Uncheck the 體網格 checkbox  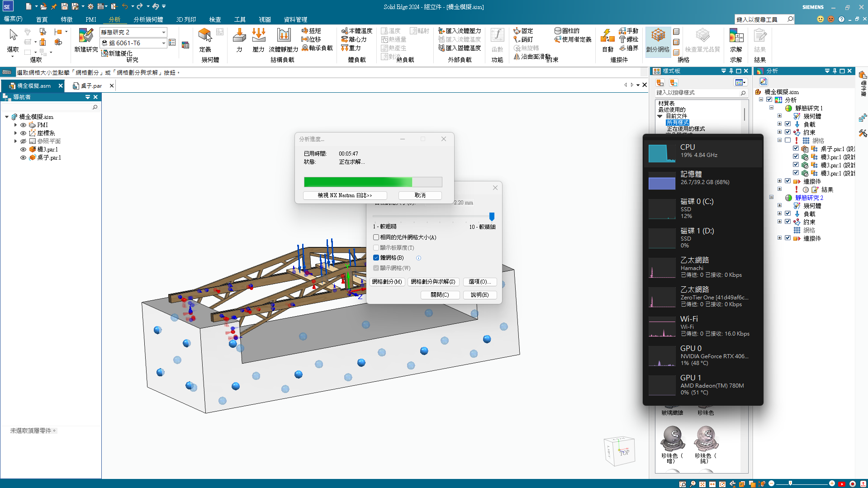[x=376, y=258]
